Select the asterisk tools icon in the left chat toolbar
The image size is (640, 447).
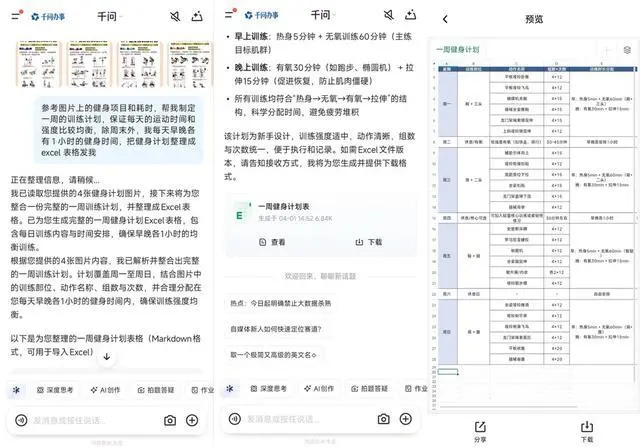[16, 390]
